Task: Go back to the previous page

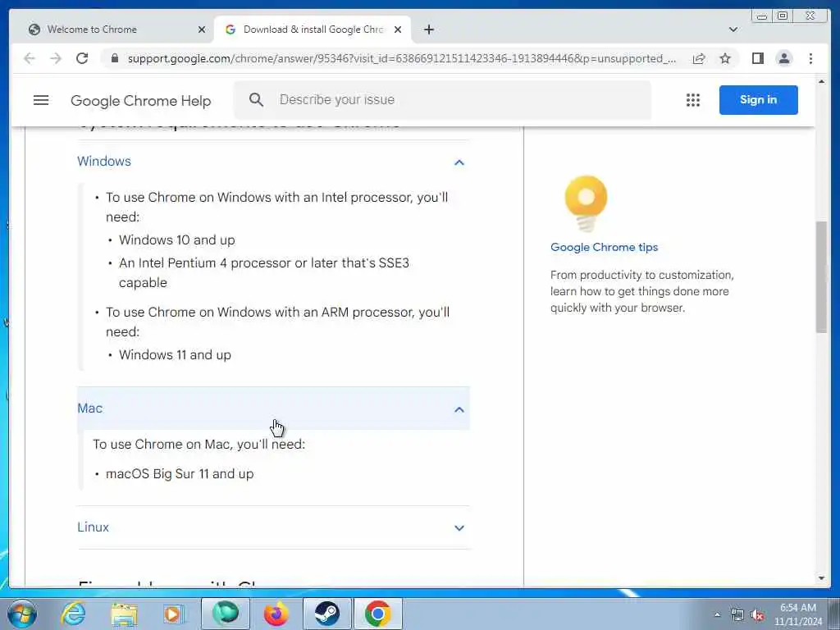Action: (x=29, y=58)
